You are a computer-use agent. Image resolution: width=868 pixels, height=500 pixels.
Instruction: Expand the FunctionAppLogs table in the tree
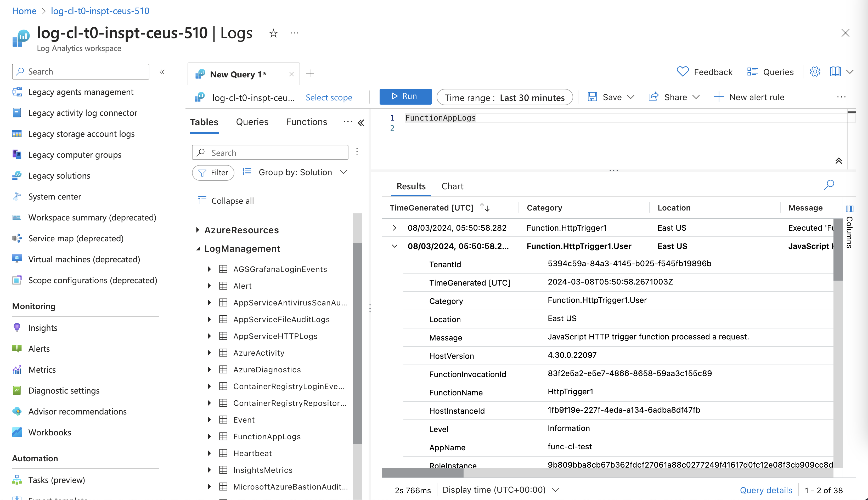pos(209,436)
